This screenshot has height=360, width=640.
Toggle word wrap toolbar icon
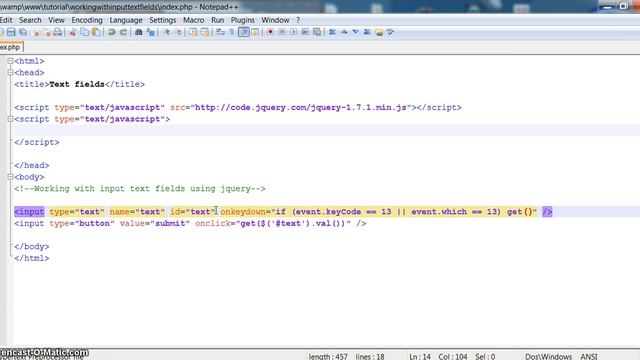pos(220,32)
